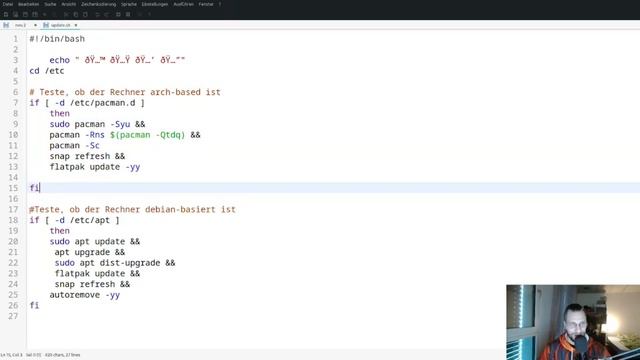Image resolution: width=640 pixels, height=360 pixels.
Task: Click the file icon on update.sh tab
Action: (x=46, y=25)
